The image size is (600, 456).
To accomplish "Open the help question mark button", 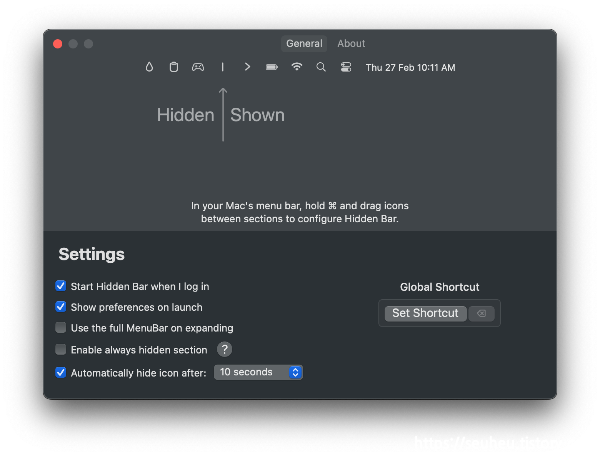I will [225, 349].
